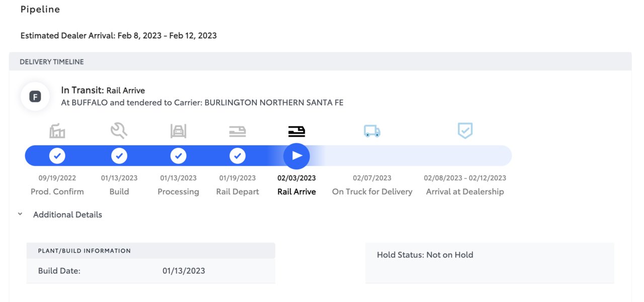Click the On Truck for Delivery label
Image resolution: width=644 pixels, height=302 pixels.
pyautogui.click(x=372, y=191)
